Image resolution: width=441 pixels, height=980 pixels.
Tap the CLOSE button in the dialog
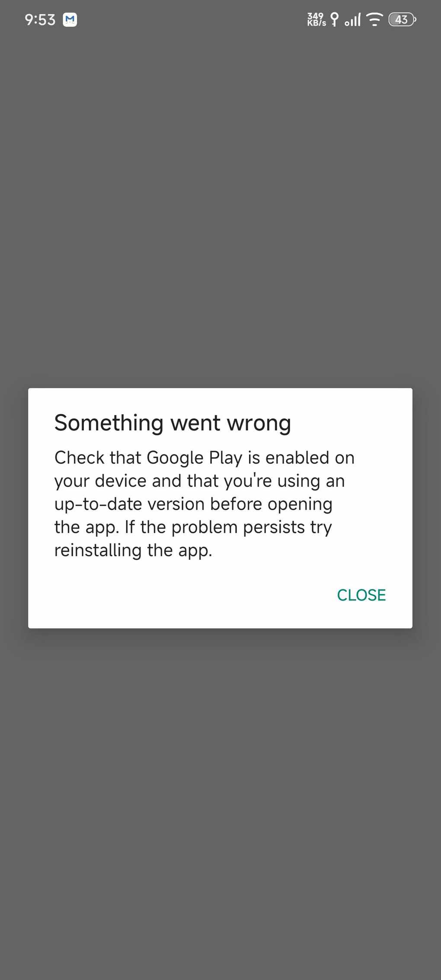(361, 595)
